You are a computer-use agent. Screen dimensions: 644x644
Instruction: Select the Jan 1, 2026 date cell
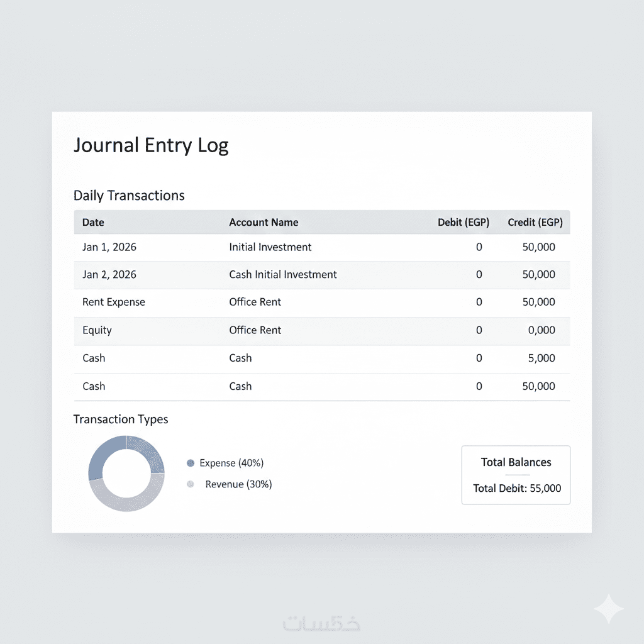pyautogui.click(x=109, y=247)
